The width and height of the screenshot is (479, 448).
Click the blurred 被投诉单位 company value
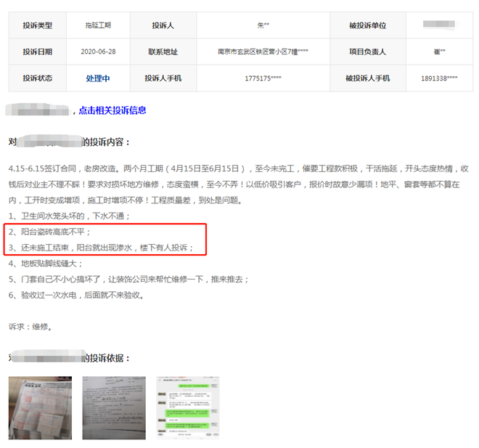click(x=438, y=25)
